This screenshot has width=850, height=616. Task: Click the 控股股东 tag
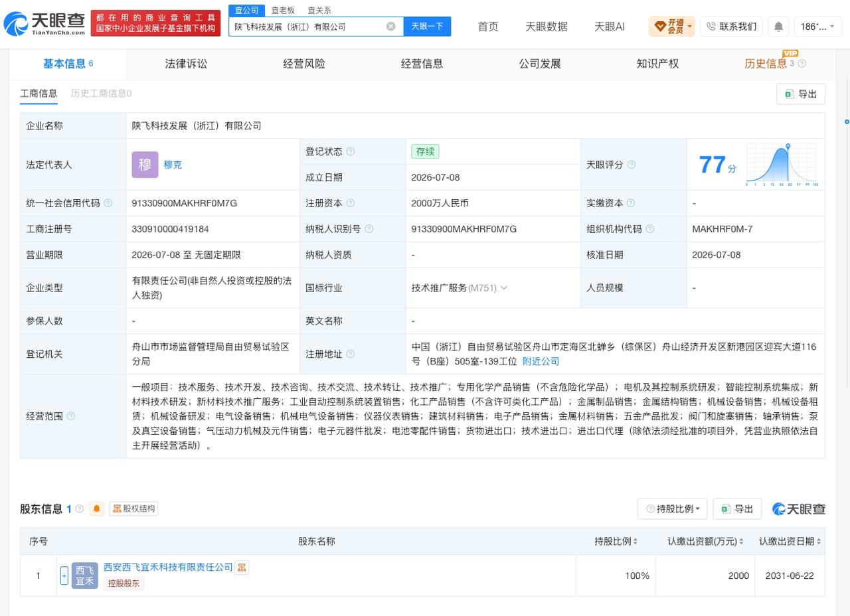[124, 583]
